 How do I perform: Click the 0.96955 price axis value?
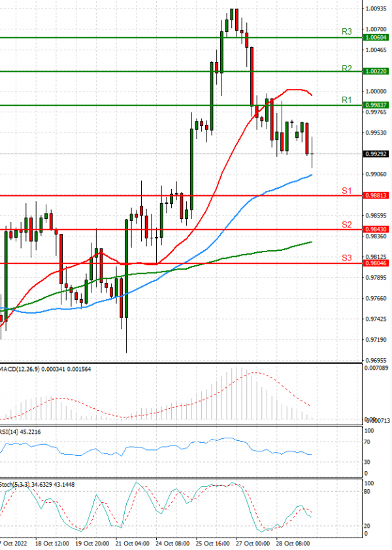(376, 360)
